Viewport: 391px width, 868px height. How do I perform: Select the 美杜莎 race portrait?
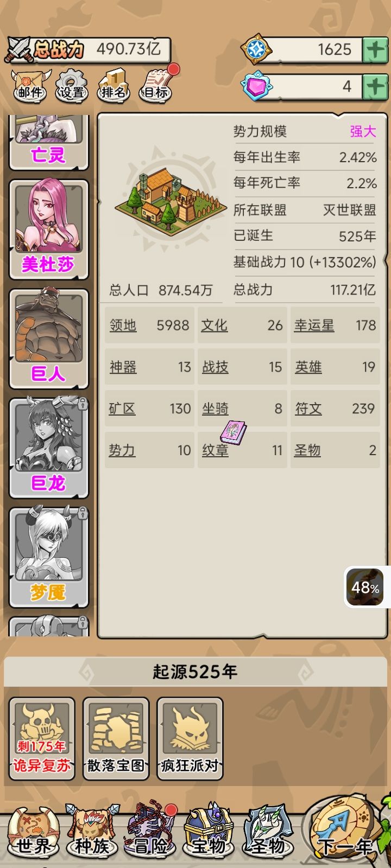coord(49,229)
